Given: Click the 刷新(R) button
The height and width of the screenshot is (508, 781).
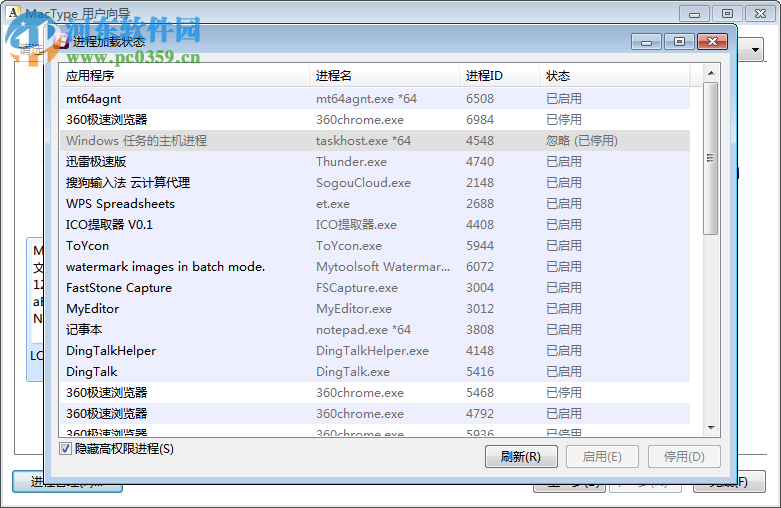Looking at the screenshot, I should coord(521,457).
